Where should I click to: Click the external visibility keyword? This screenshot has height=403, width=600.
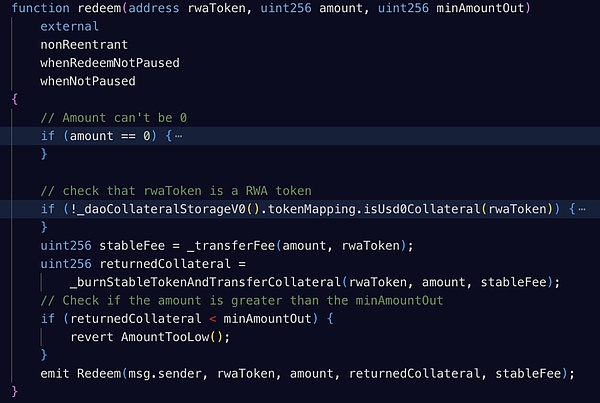point(69,27)
